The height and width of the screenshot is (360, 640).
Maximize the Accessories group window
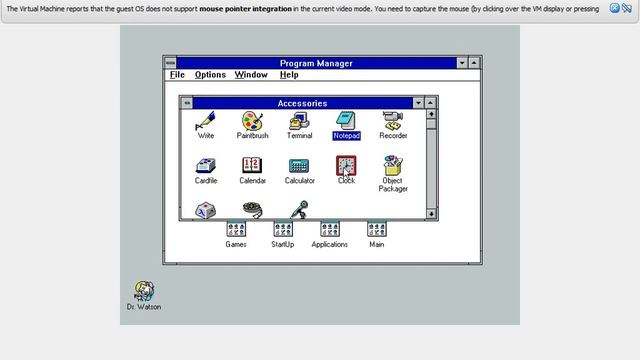point(430,103)
